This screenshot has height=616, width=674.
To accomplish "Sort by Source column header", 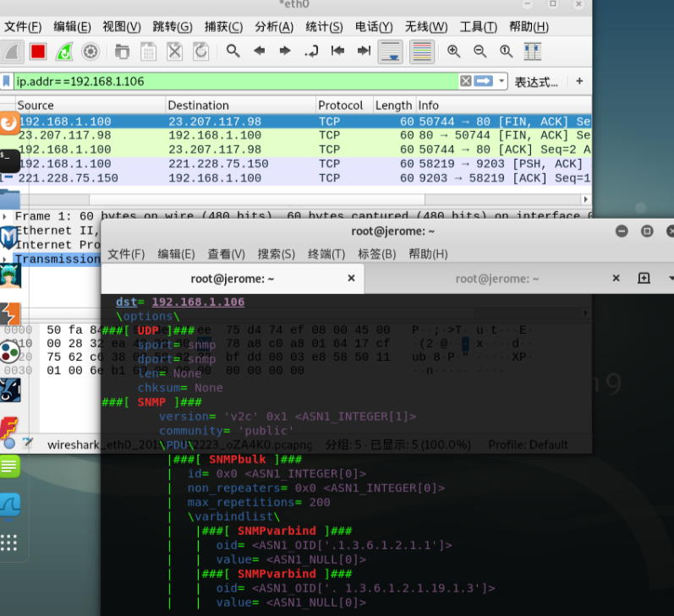I will [90, 106].
